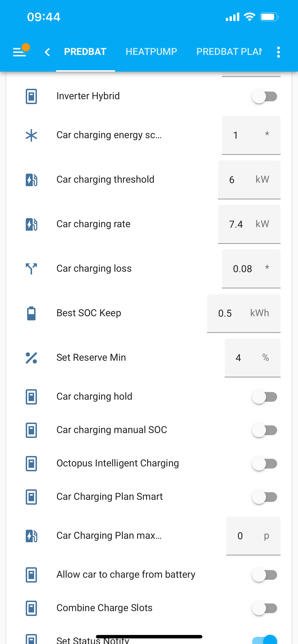Tap the EV station icon beside Car charging threshold
The image size is (298, 644).
pos(31,180)
